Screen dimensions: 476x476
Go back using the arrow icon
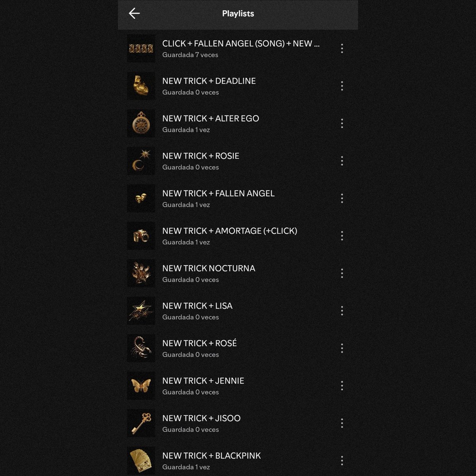[134, 13]
